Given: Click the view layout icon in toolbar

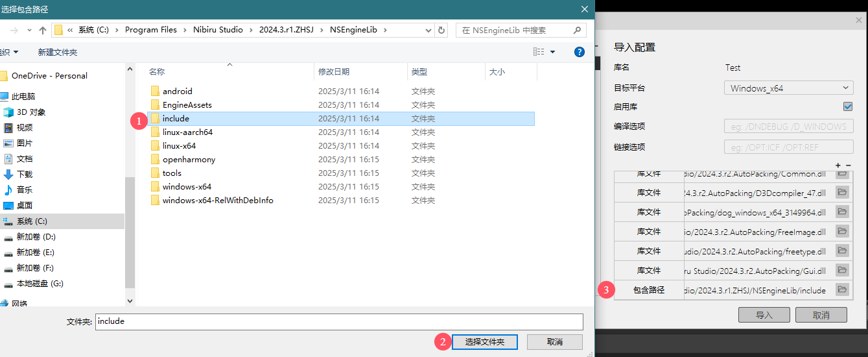Looking at the screenshot, I should coord(539,52).
